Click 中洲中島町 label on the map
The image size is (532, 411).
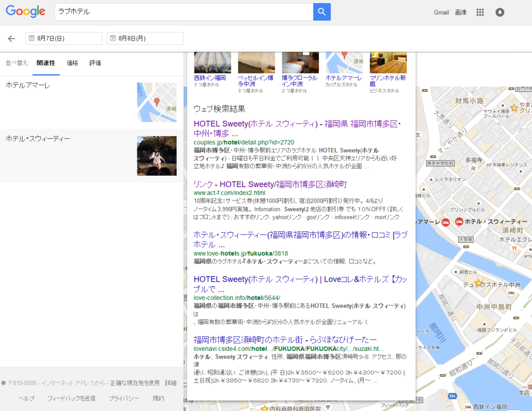click(494, 307)
